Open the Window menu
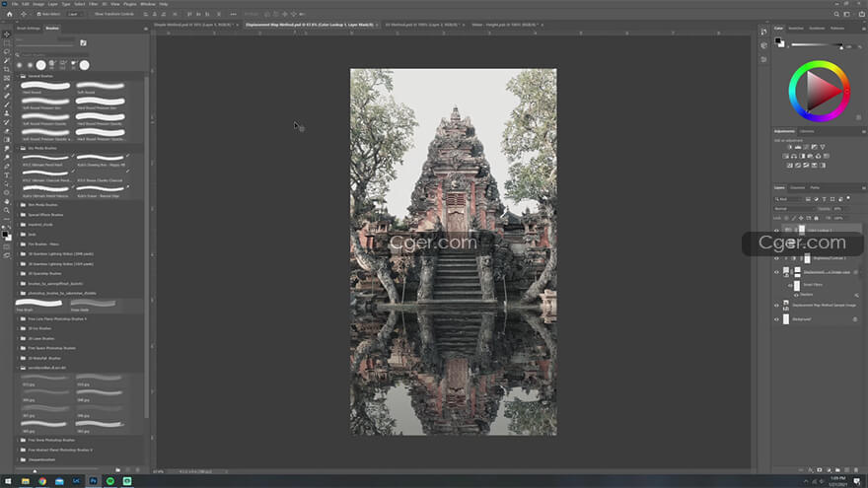 pyautogui.click(x=148, y=4)
